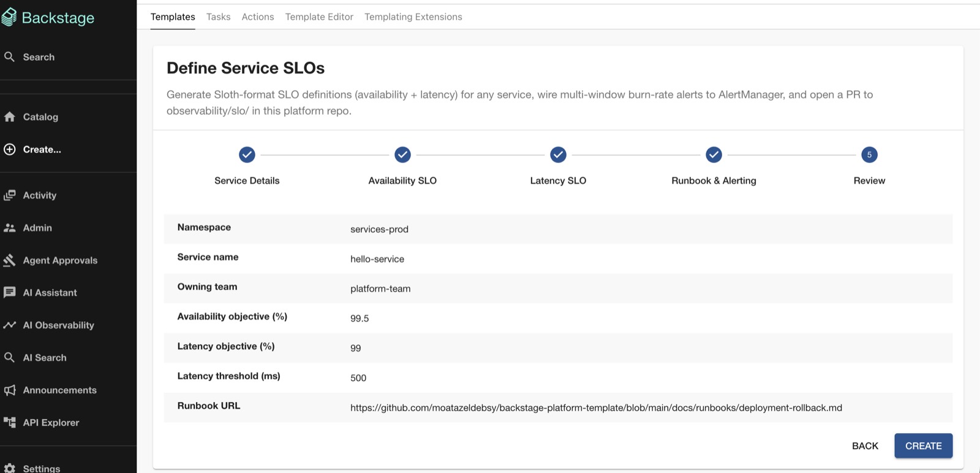Click the latency threshold value 500

358,378
